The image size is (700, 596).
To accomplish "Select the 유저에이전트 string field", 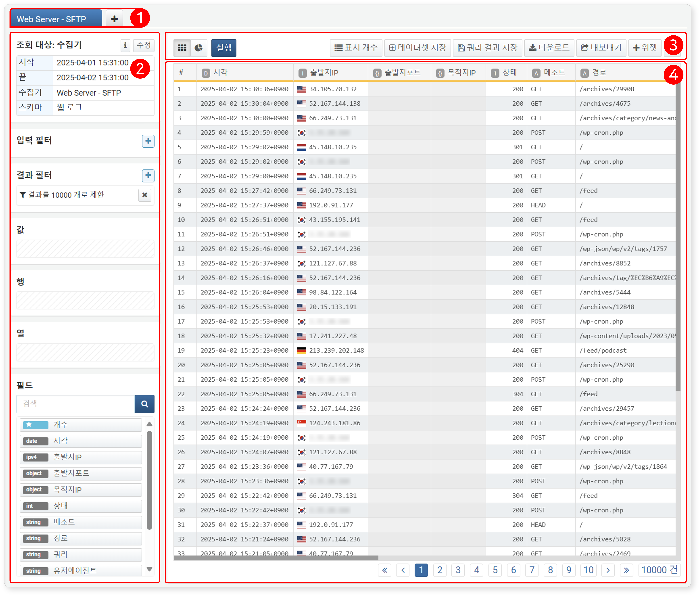I will tap(81, 571).
